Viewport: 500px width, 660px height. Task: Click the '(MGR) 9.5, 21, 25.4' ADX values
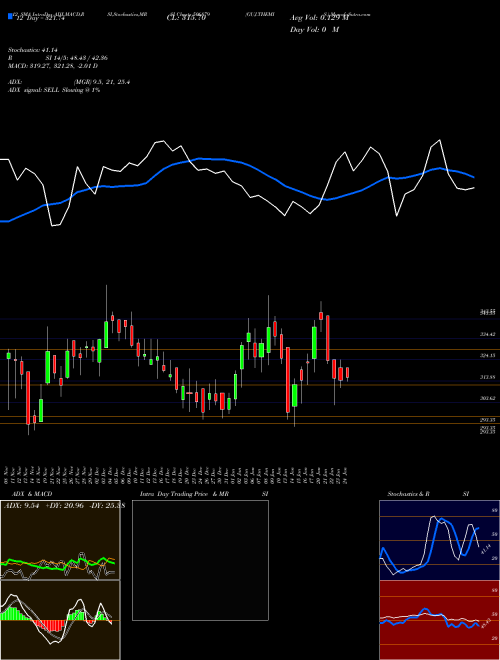101,82
